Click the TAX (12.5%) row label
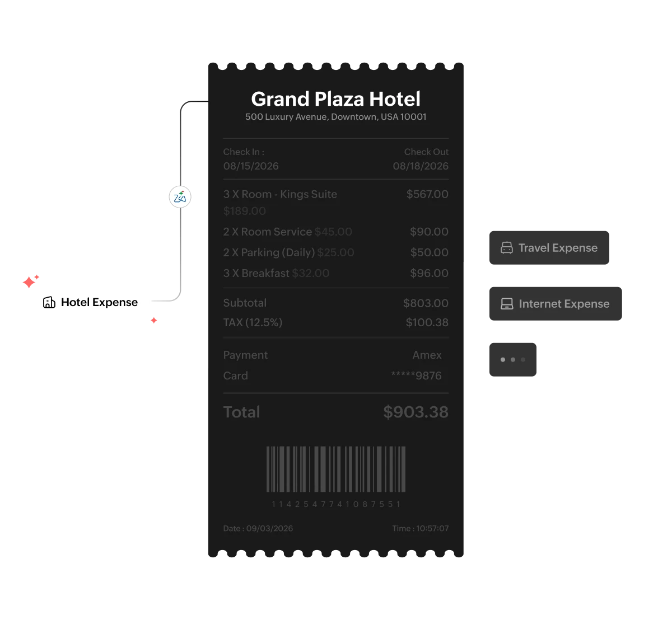The image size is (672, 620). [253, 323]
